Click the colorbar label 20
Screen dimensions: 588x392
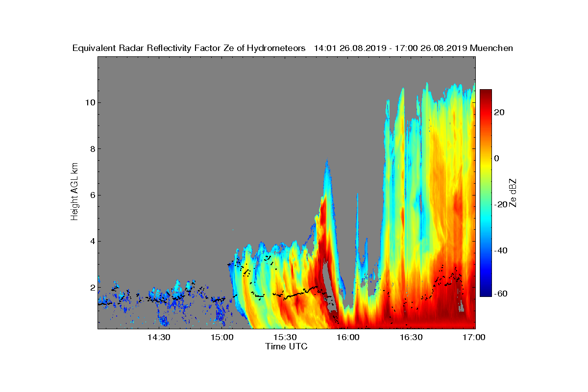coord(499,112)
